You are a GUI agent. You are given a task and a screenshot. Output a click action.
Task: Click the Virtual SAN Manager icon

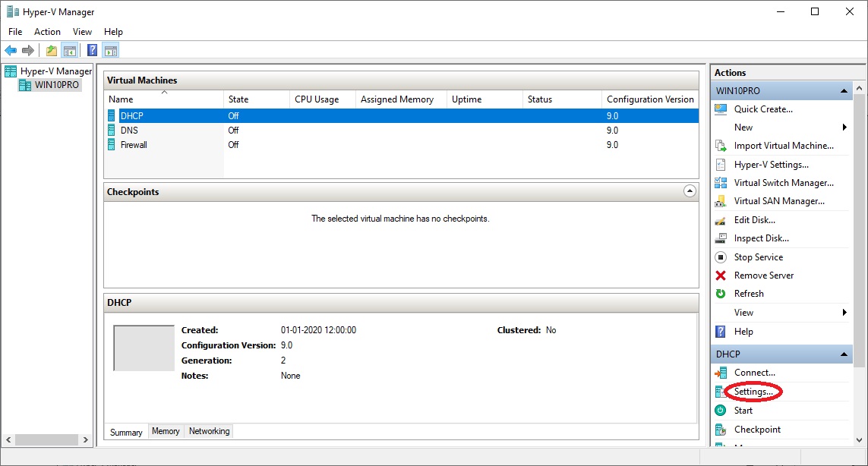click(720, 201)
